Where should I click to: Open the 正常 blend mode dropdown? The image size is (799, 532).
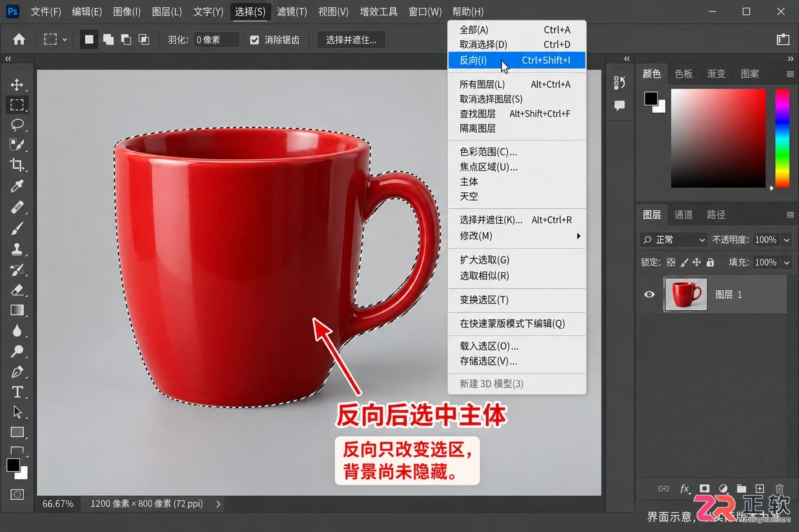(673, 239)
